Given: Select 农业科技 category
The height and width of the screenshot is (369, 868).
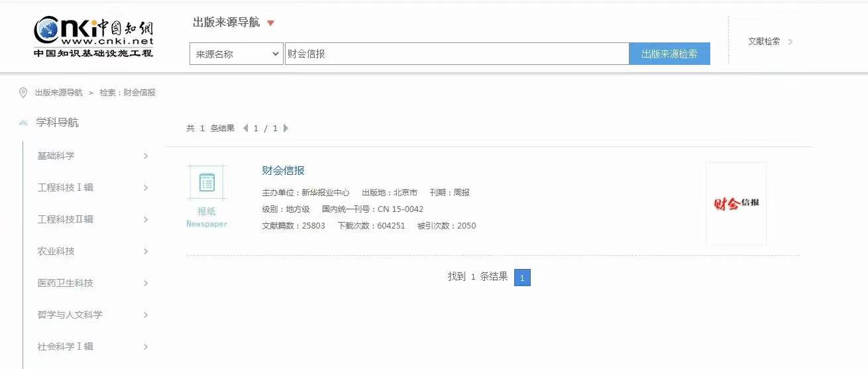Looking at the screenshot, I should coord(56,251).
